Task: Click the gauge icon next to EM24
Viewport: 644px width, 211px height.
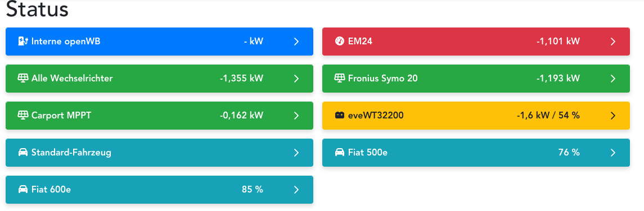Action: pyautogui.click(x=339, y=42)
